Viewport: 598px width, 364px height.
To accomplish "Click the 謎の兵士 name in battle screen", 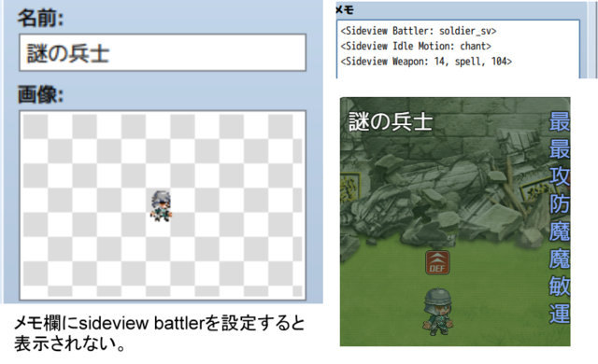I will tap(391, 122).
